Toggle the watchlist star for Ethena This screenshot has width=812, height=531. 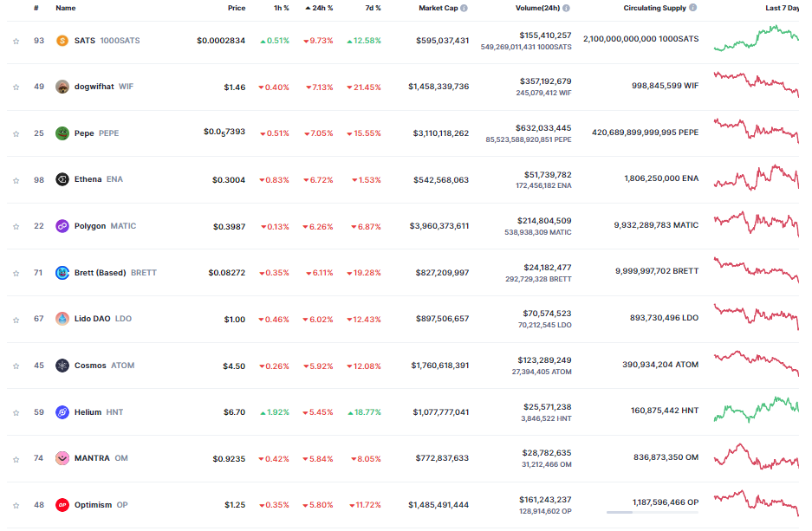[16, 180]
